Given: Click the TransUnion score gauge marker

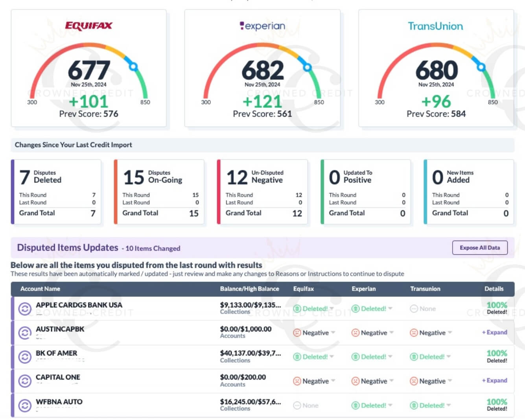Looking at the screenshot, I should click(481, 67).
